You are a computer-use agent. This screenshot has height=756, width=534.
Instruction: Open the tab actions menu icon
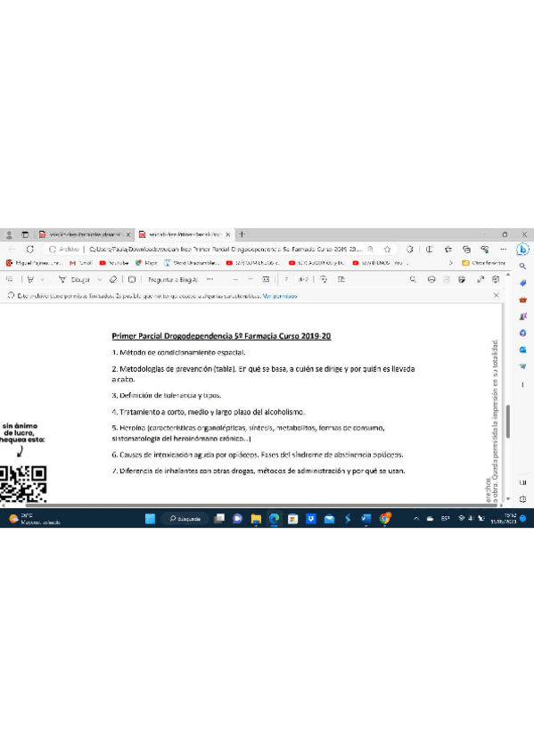25,234
